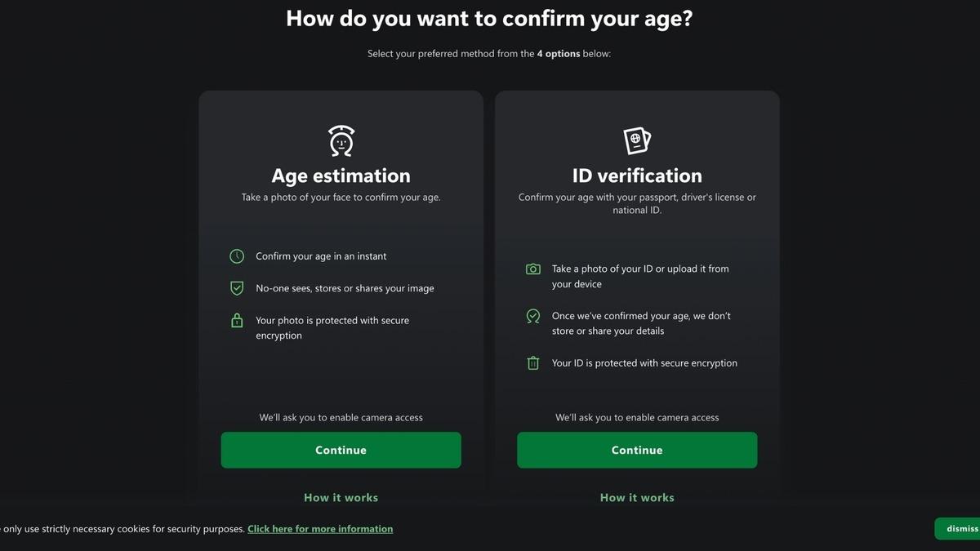The image size is (980, 551).
Task: Click the 'Age estimation' heading
Action: pos(341,176)
